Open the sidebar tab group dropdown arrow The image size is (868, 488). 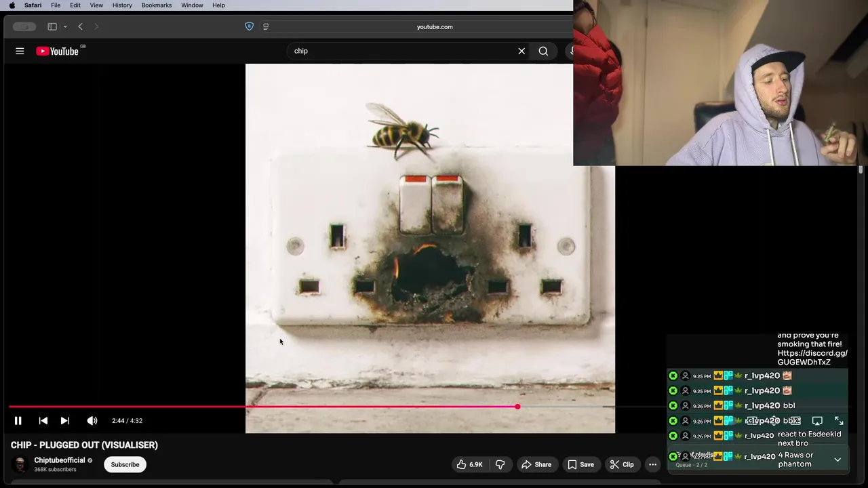point(65,26)
